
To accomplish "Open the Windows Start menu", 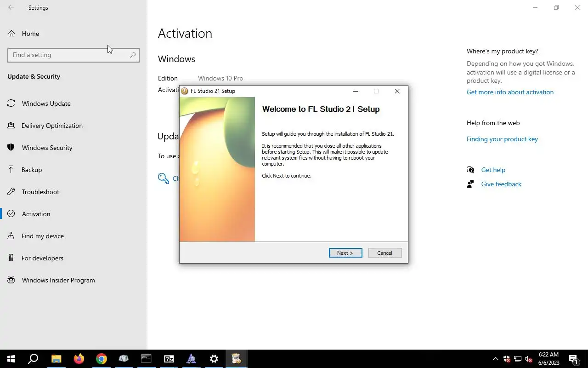I will coord(11,359).
